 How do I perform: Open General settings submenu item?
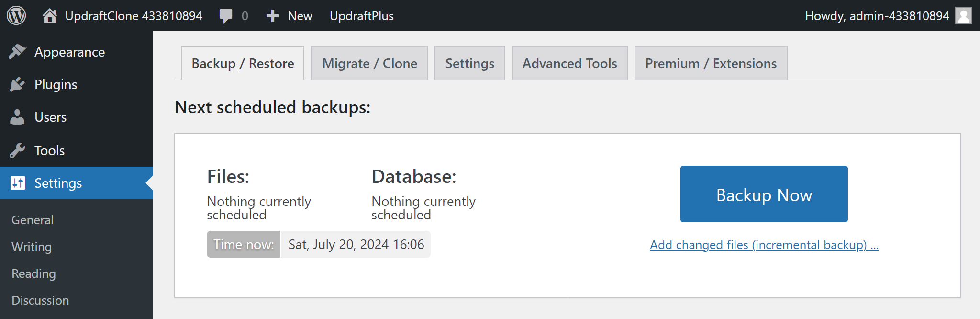(x=33, y=220)
